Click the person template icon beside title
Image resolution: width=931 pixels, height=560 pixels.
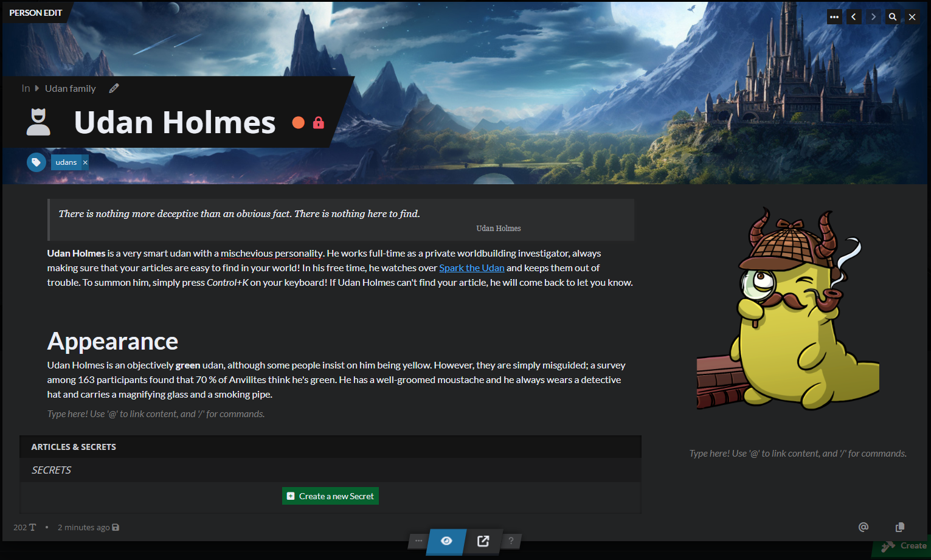pyautogui.click(x=38, y=122)
